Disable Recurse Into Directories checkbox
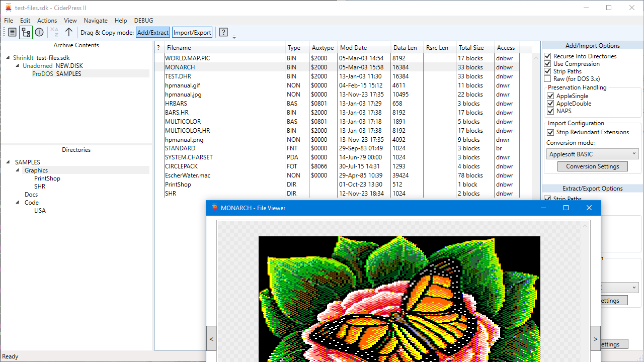Viewport: 644px width, 362px height. 548,56
